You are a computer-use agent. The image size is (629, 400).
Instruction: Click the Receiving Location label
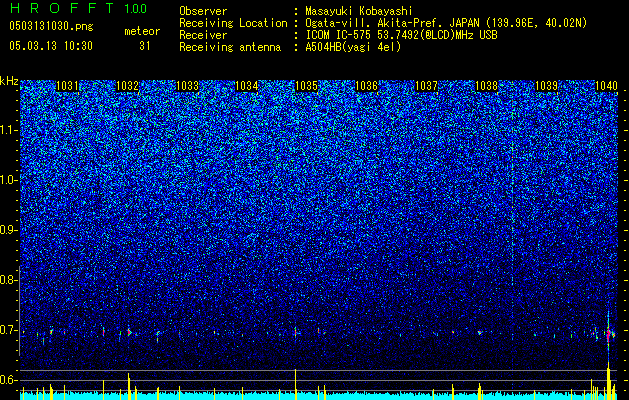233,23
